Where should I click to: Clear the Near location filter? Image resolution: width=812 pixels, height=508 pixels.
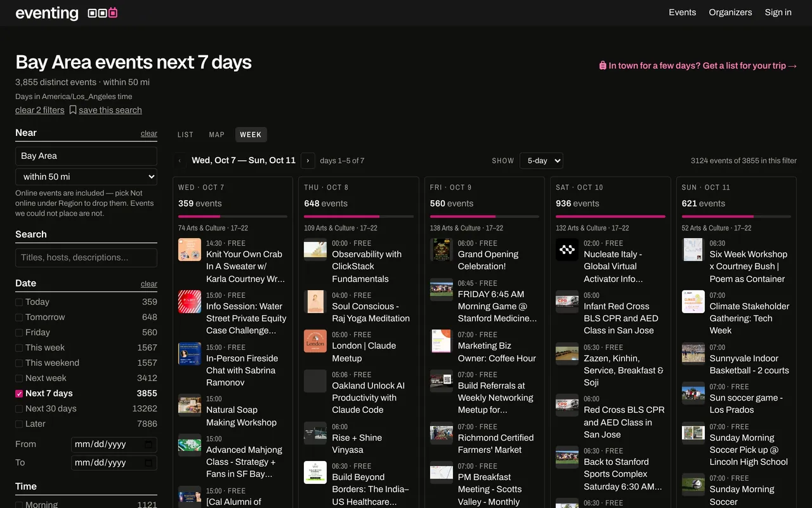pos(149,133)
